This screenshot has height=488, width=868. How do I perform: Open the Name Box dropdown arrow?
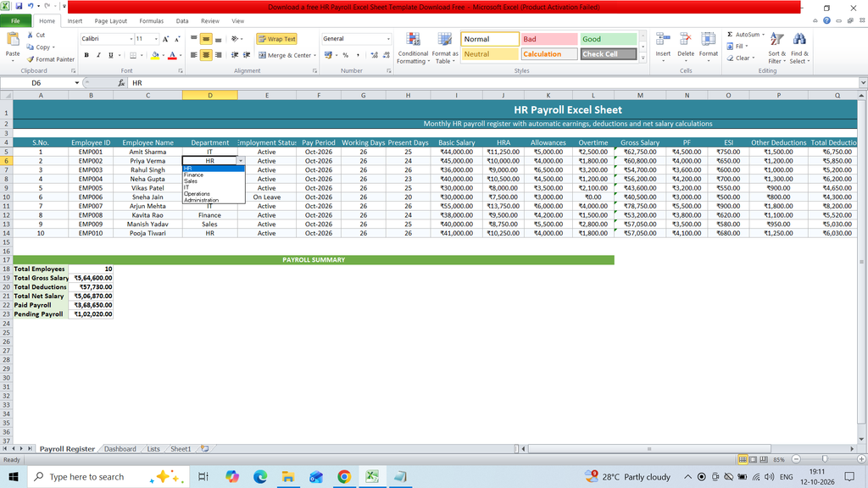point(77,83)
